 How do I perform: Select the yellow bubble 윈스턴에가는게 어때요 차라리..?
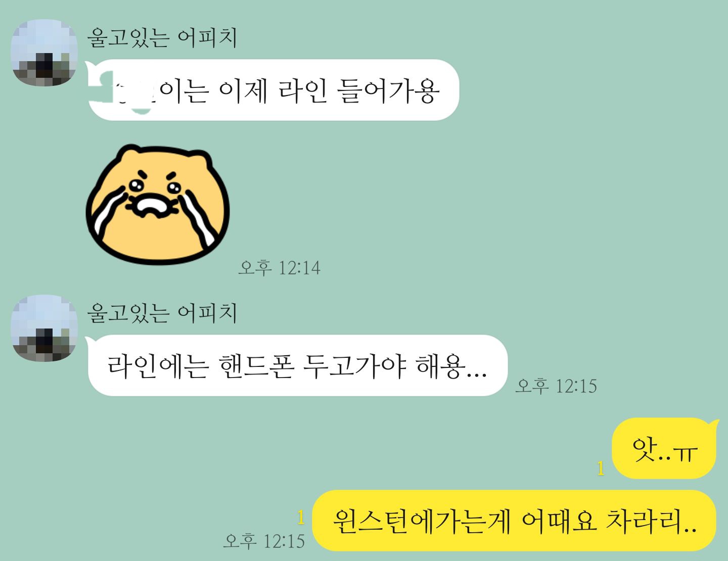coord(515,521)
